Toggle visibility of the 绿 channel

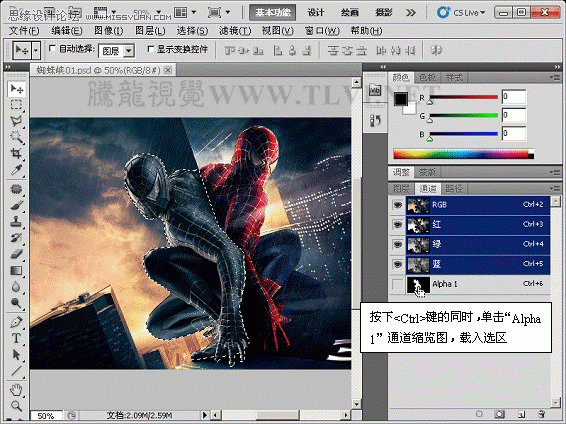tap(397, 244)
